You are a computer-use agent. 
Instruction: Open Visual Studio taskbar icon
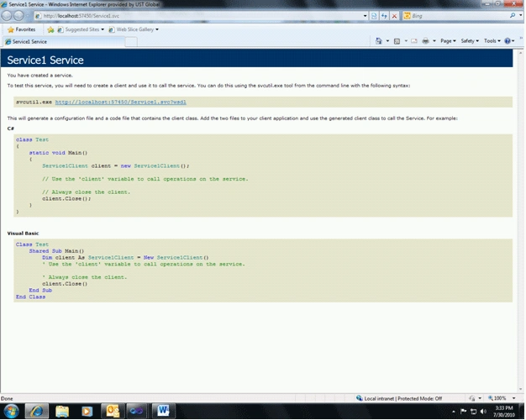136,412
